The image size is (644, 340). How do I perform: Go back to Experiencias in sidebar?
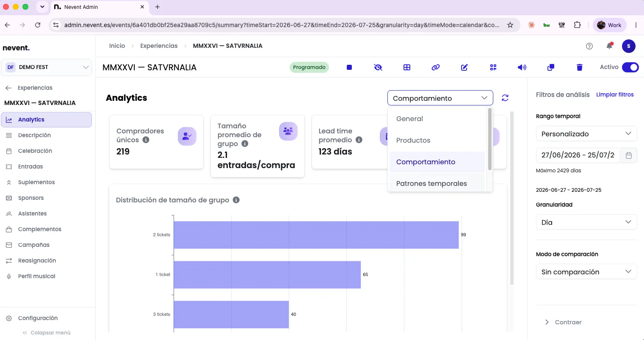pyautogui.click(x=29, y=88)
